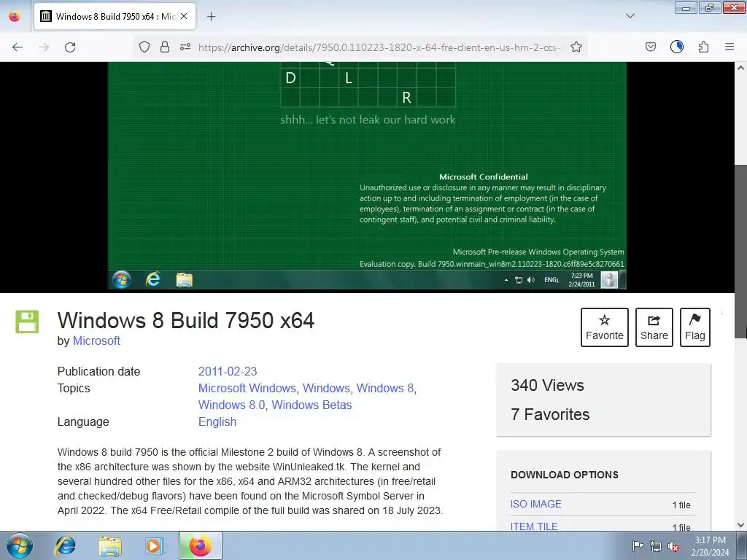This screenshot has height=560, width=747.
Task: Click the Firefox View icon
Action: coord(15,16)
